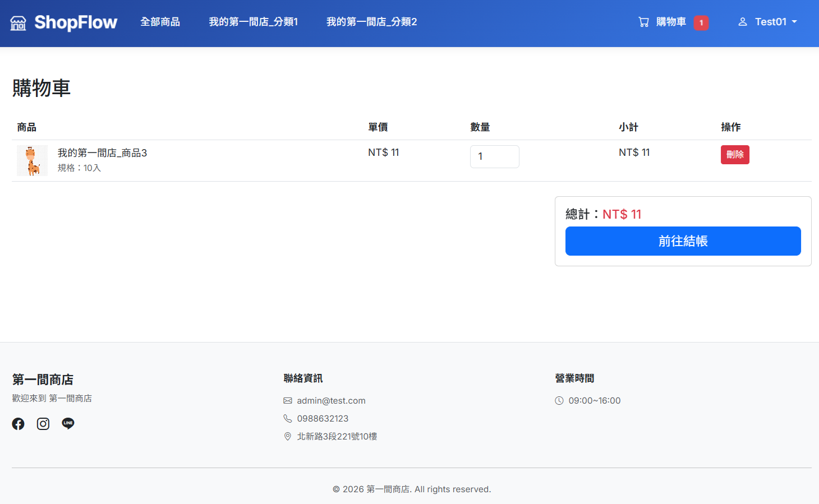This screenshot has height=504, width=819.
Task: Click the 前往結帳 checkout button
Action: pos(683,241)
